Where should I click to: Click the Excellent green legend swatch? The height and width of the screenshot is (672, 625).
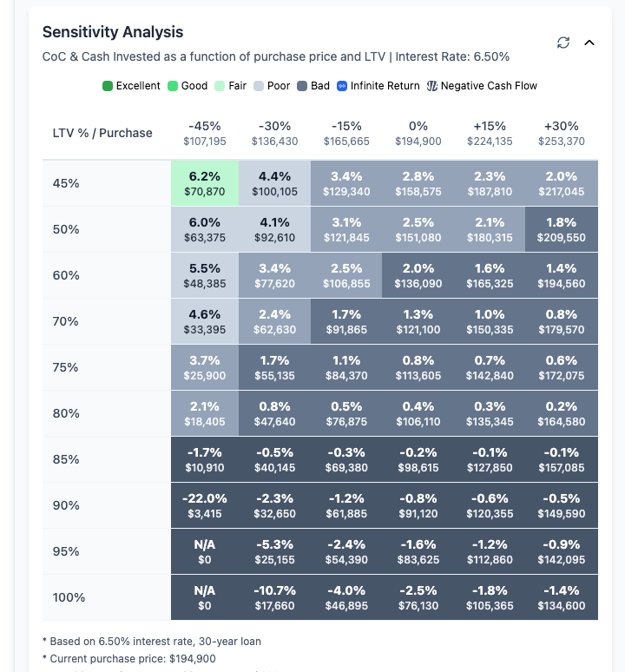pos(108,86)
